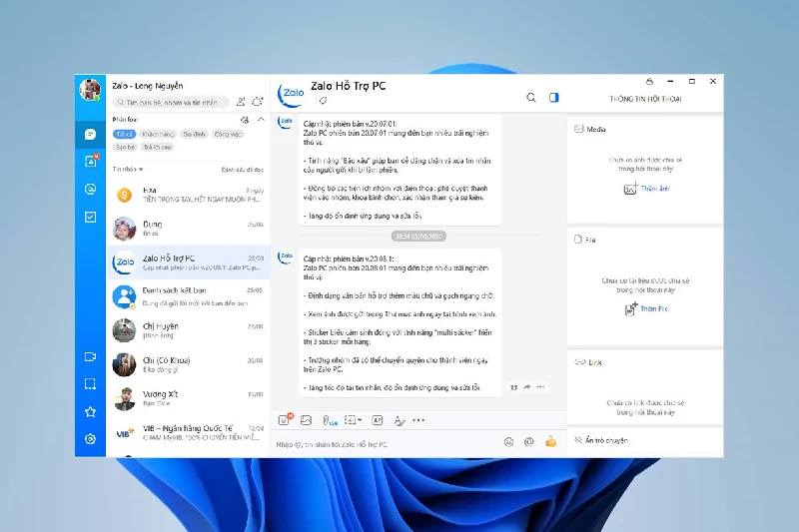The width and height of the screenshot is (799, 532).
Task: Select the Công việc filter tag
Action: 228,135
